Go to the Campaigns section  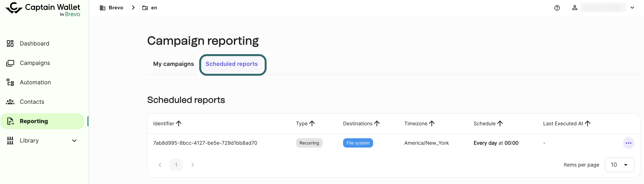[35, 63]
